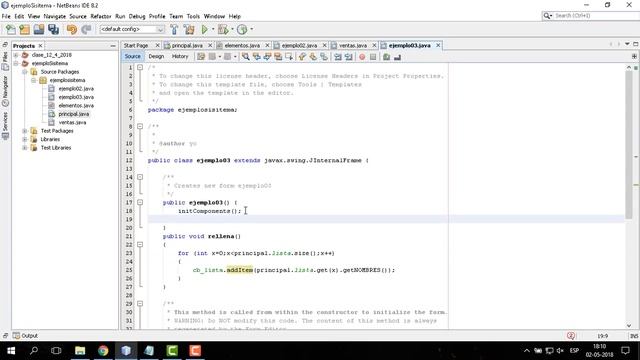Open the Services side panel

[x=5, y=126]
